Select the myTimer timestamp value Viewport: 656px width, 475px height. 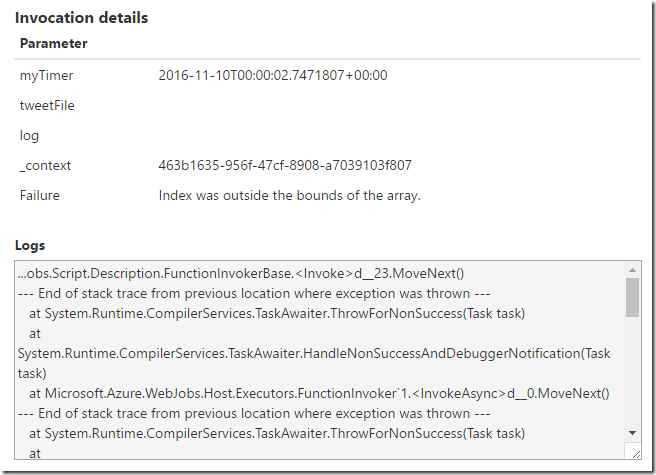click(x=273, y=75)
